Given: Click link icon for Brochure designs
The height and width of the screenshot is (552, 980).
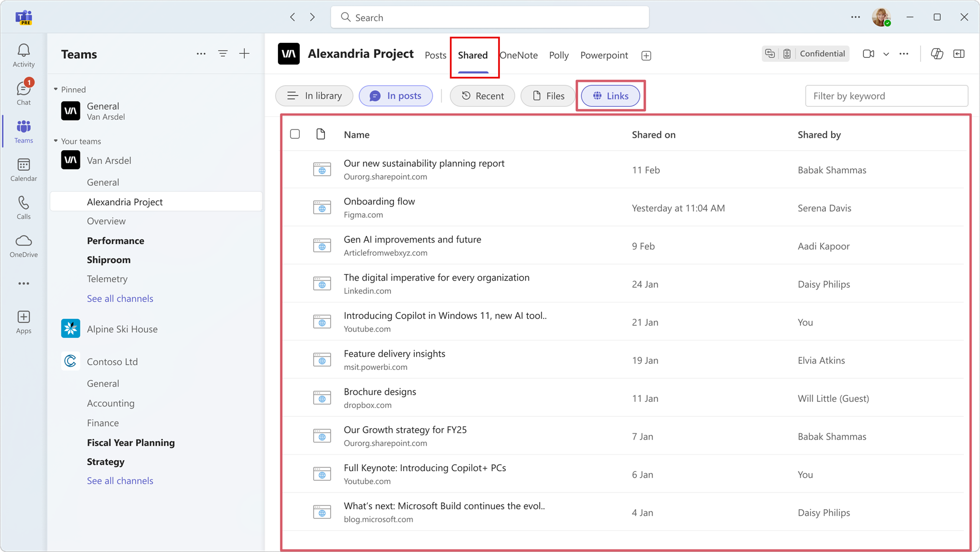Looking at the screenshot, I should pos(322,398).
